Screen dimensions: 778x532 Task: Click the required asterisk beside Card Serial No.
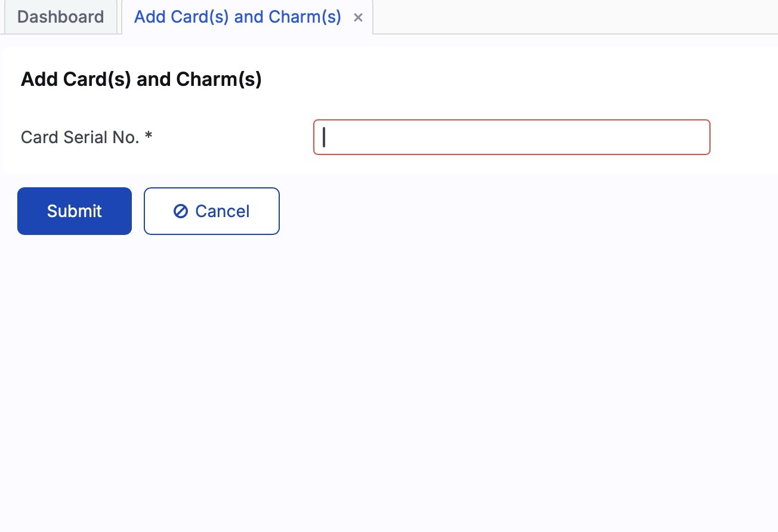[149, 137]
